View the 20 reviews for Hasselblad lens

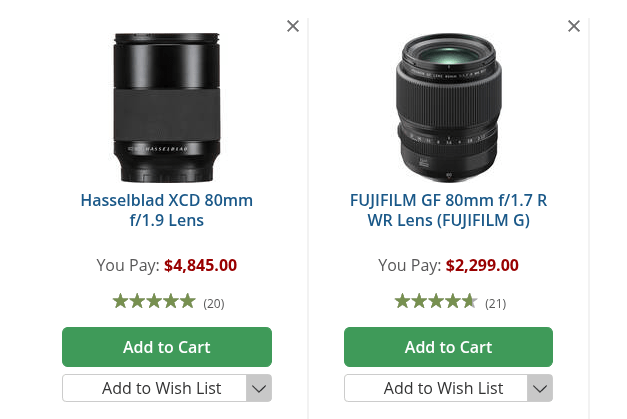(x=214, y=303)
